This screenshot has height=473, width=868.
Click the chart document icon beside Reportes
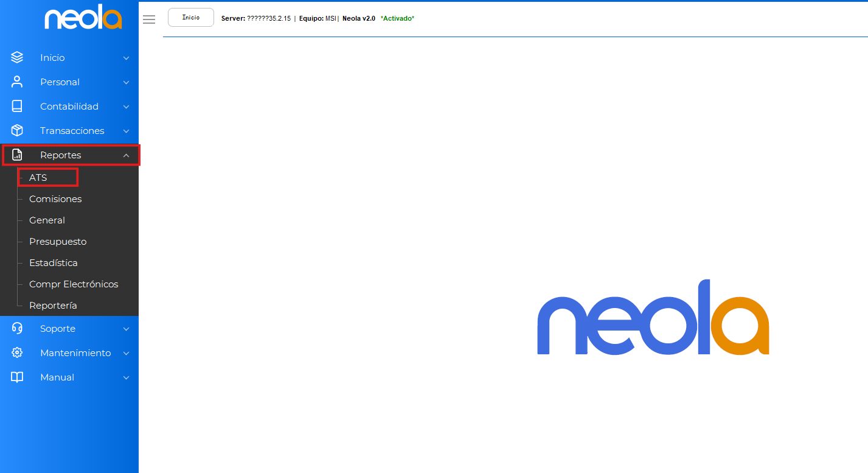[17, 155]
